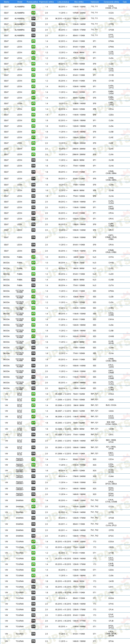This screenshot has height=644, width=130.
Task: Click the diesel icon in Touran DFHA row
Action: pyautogui.click(x=33, y=641)
